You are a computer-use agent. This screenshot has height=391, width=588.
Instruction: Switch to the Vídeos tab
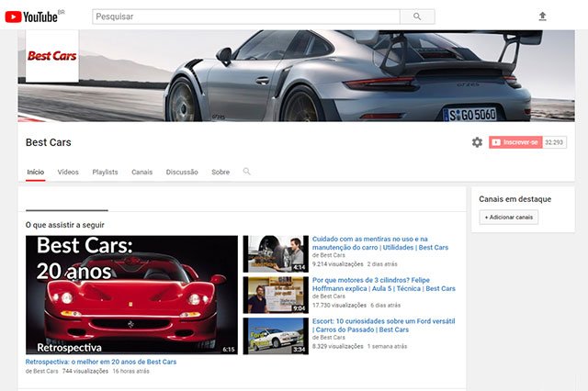[x=68, y=172]
